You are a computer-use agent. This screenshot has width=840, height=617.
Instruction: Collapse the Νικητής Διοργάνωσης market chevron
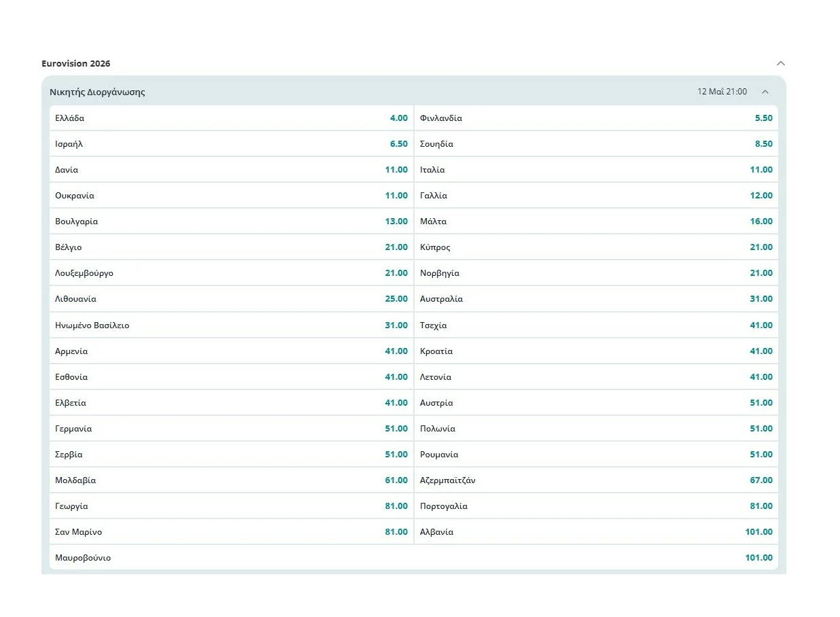click(765, 92)
